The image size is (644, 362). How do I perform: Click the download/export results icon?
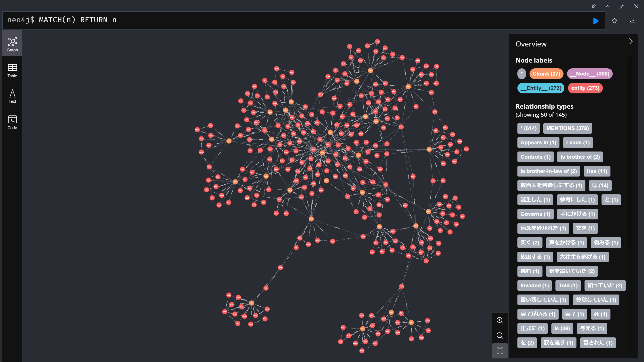tap(633, 21)
